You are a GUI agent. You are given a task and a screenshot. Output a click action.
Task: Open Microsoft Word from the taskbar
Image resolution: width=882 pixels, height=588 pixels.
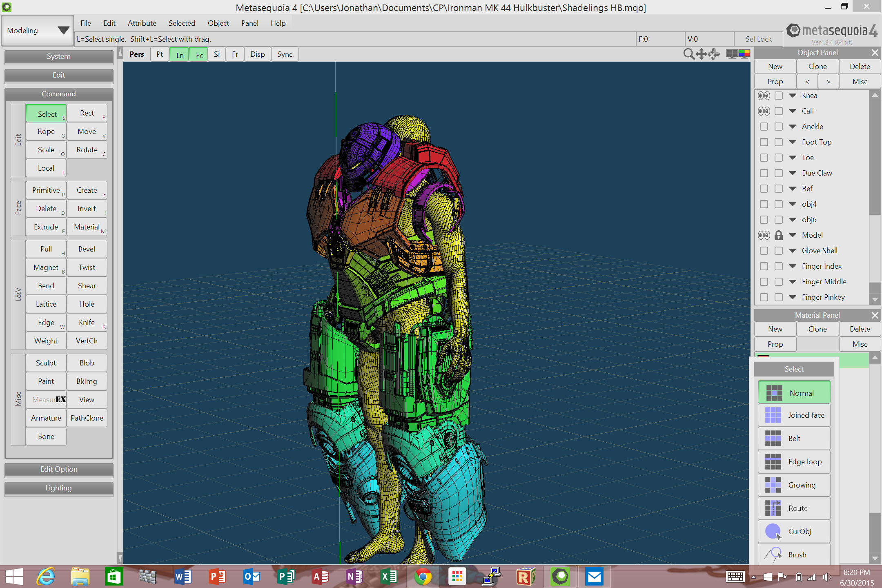(183, 577)
